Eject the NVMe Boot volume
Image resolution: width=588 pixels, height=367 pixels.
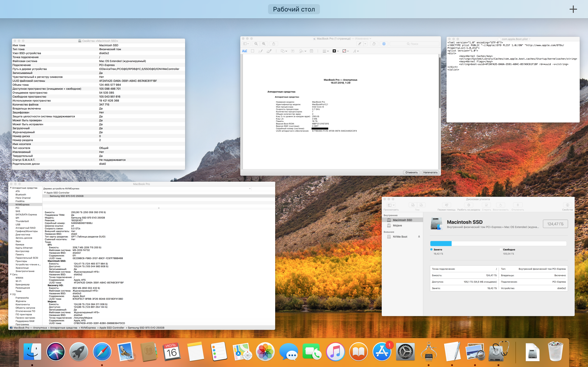tap(419, 237)
